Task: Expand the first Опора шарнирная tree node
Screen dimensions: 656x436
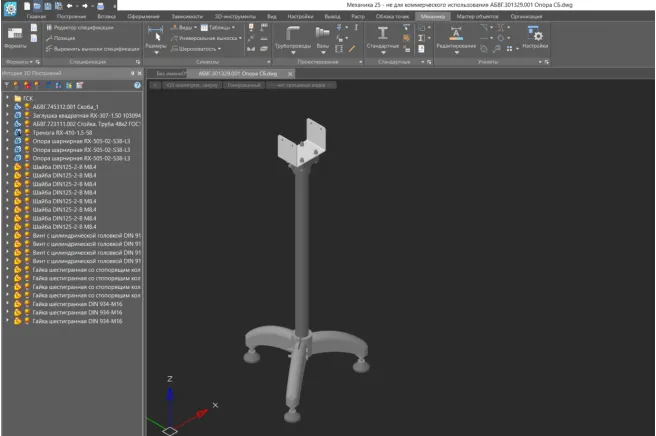Action: pyautogui.click(x=7, y=142)
